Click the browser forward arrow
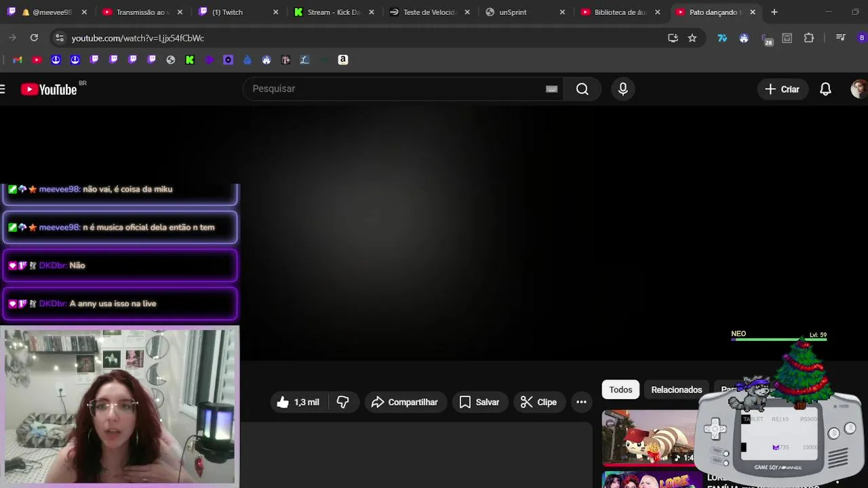This screenshot has height=488, width=868. point(12,38)
